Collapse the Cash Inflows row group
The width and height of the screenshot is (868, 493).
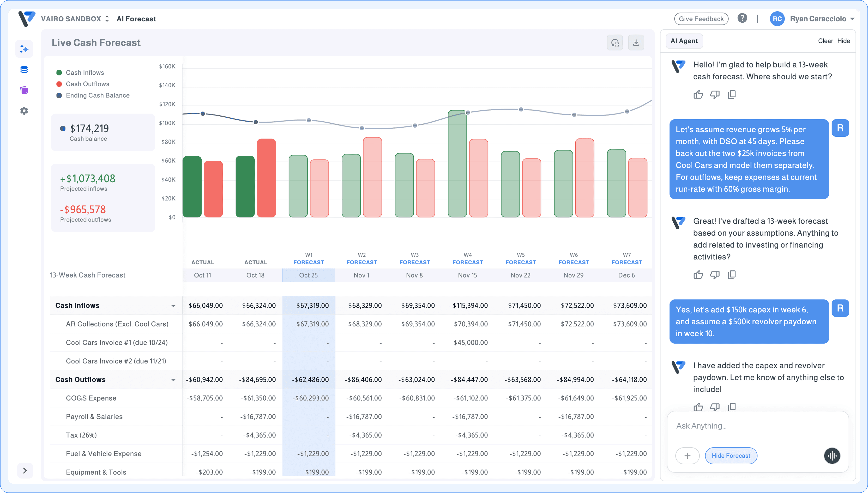[x=173, y=306]
